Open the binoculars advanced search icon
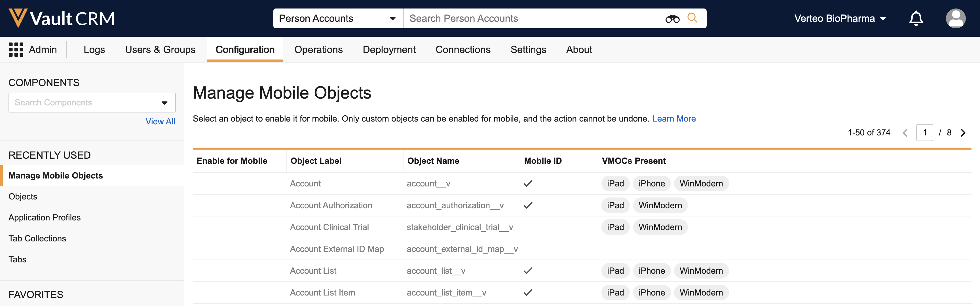 672,19
